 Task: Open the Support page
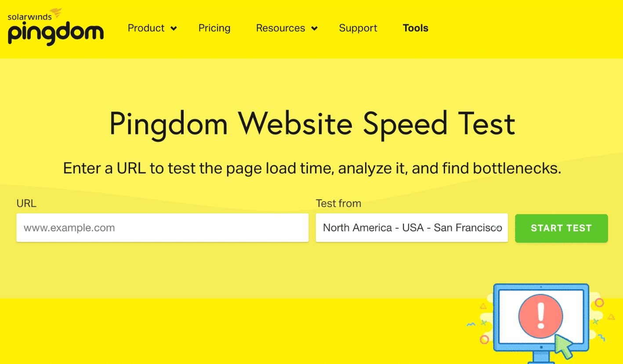click(358, 28)
